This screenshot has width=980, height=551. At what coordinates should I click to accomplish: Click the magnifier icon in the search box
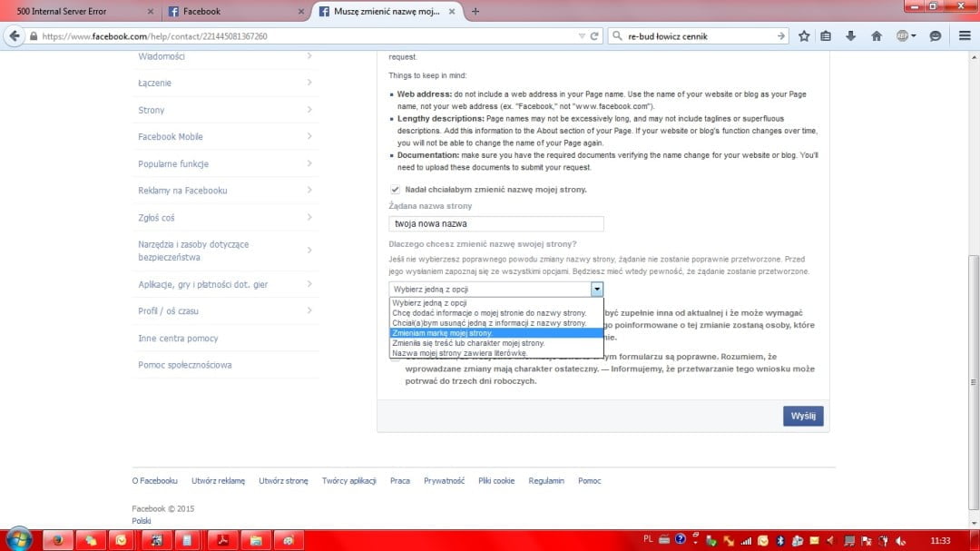click(x=618, y=36)
